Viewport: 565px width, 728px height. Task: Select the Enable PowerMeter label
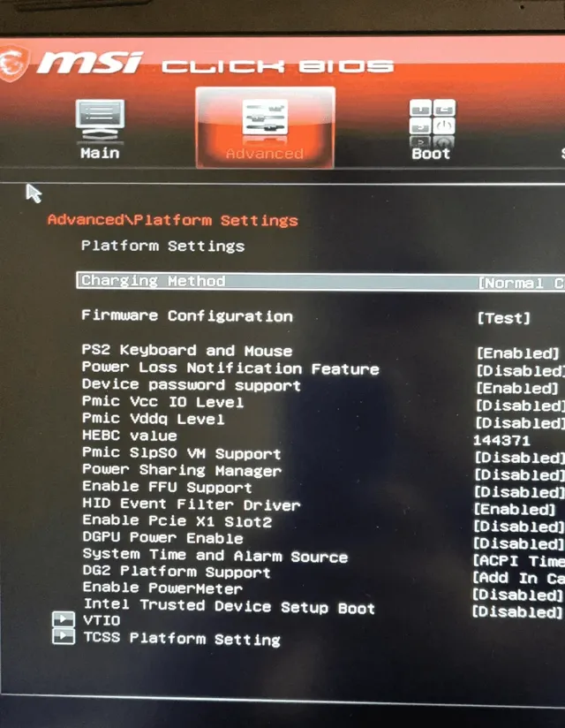[x=162, y=588]
